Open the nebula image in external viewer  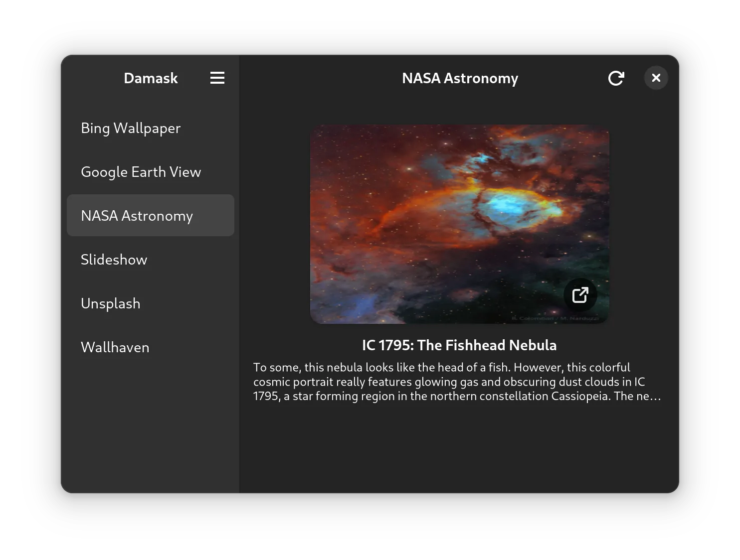(x=580, y=295)
